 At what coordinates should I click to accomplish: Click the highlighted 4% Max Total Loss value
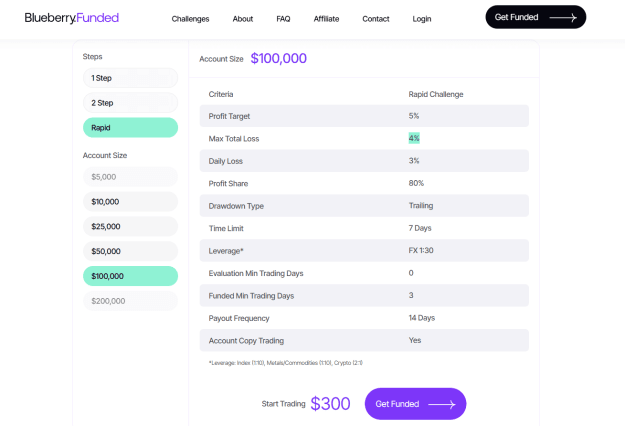[x=414, y=138]
